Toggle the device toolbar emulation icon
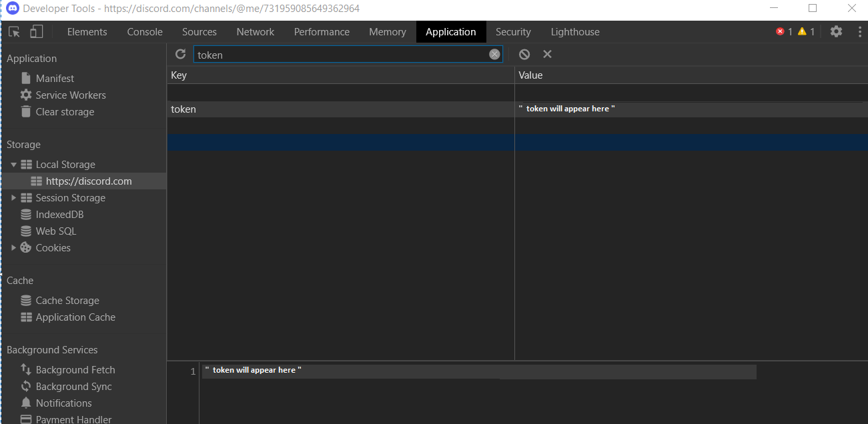868x424 pixels. coord(36,31)
